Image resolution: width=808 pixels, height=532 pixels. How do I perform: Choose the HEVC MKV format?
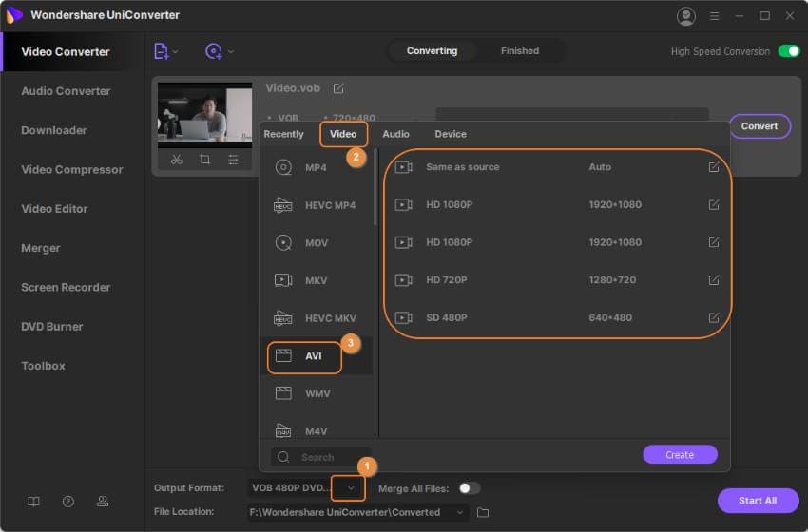[x=316, y=317]
